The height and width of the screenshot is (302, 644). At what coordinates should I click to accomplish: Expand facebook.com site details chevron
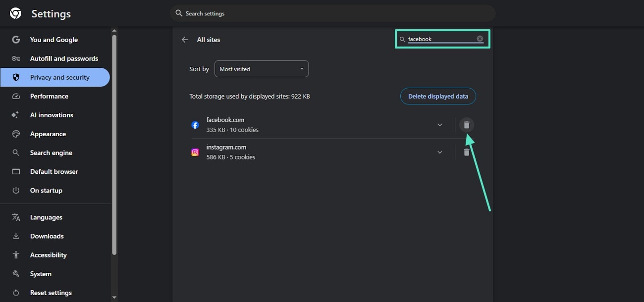(440, 125)
